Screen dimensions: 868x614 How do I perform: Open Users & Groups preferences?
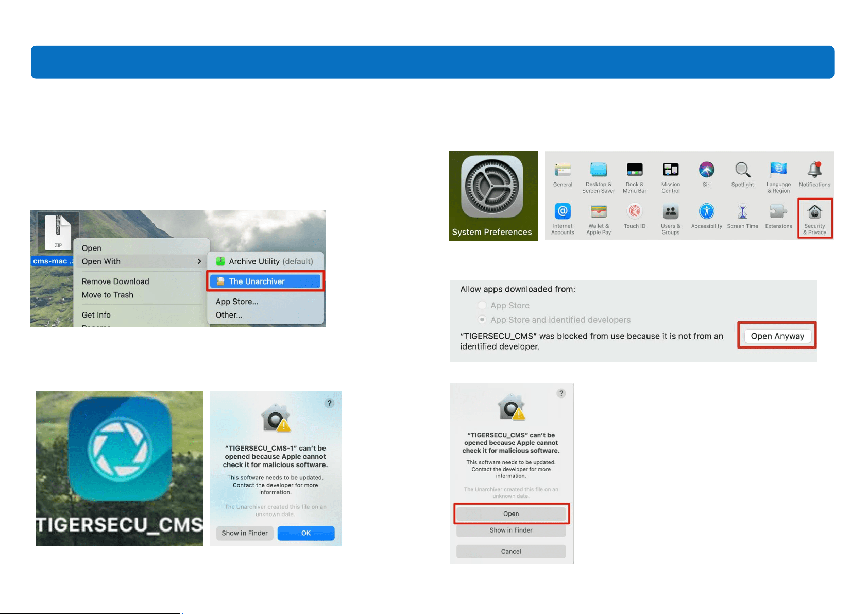click(x=671, y=219)
